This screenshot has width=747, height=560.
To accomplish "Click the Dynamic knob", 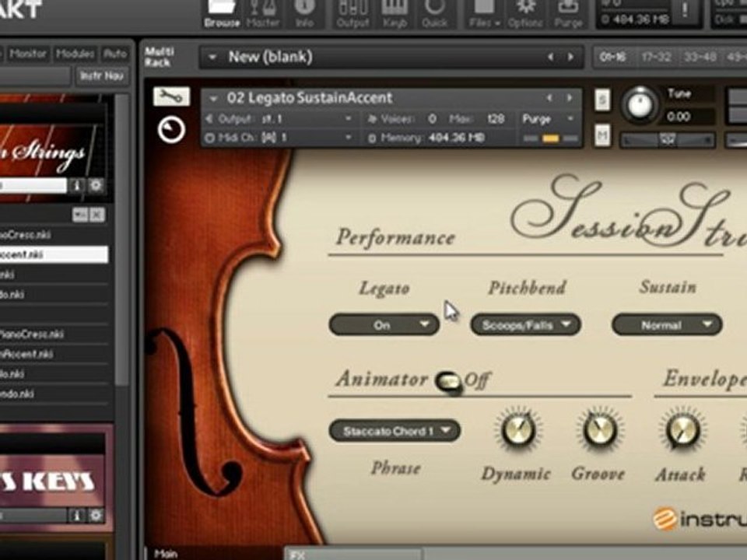I will click(x=517, y=430).
